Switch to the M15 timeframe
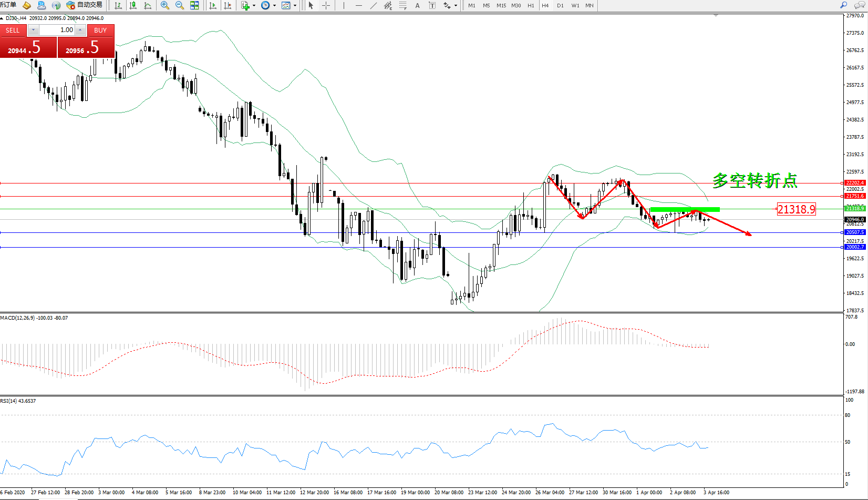Image resolution: width=868 pixels, height=500 pixels. pyautogui.click(x=501, y=5)
